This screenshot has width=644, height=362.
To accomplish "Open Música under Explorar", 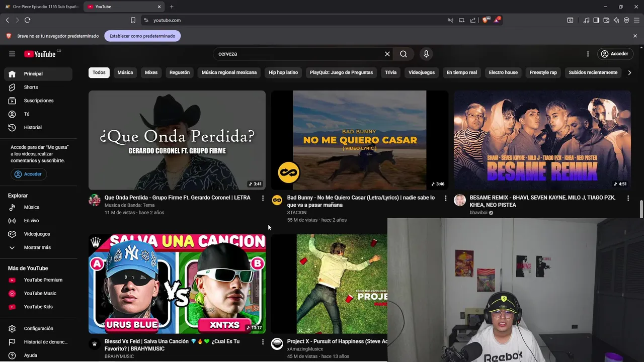I will [38, 207].
